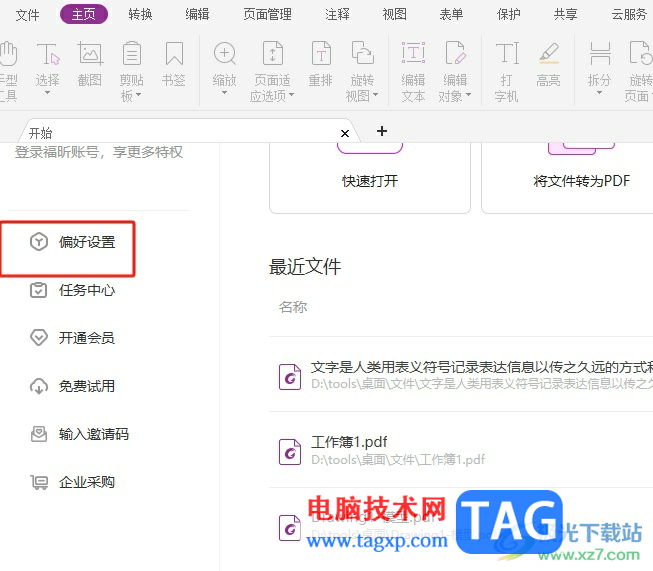Viewport: 653px width, 571px height.
Task: Click the PDF icon beside 工作簿1.pdf
Action: [x=290, y=452]
